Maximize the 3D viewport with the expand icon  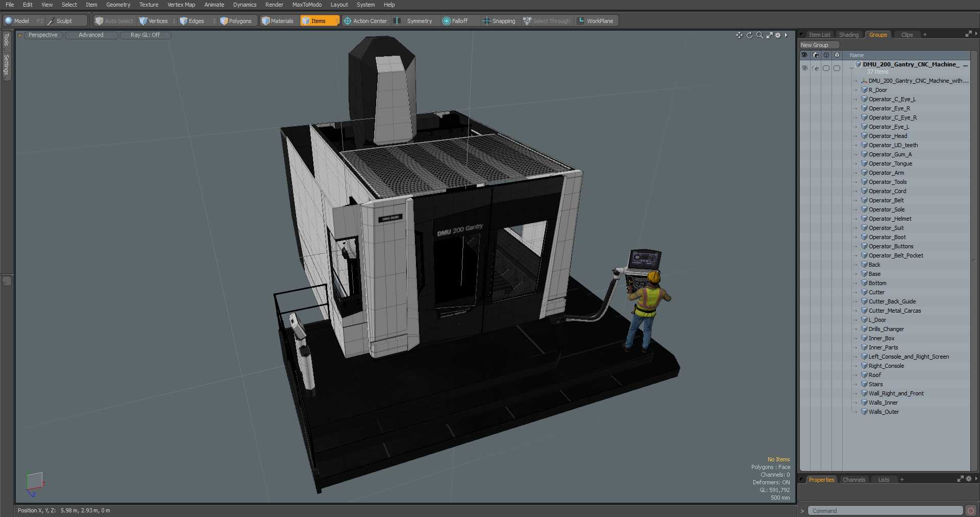click(769, 35)
